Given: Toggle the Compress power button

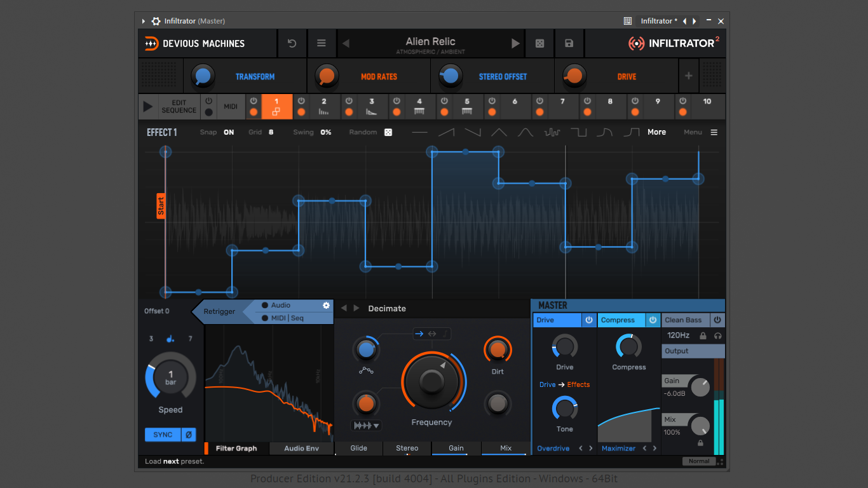Looking at the screenshot, I should tap(653, 320).
